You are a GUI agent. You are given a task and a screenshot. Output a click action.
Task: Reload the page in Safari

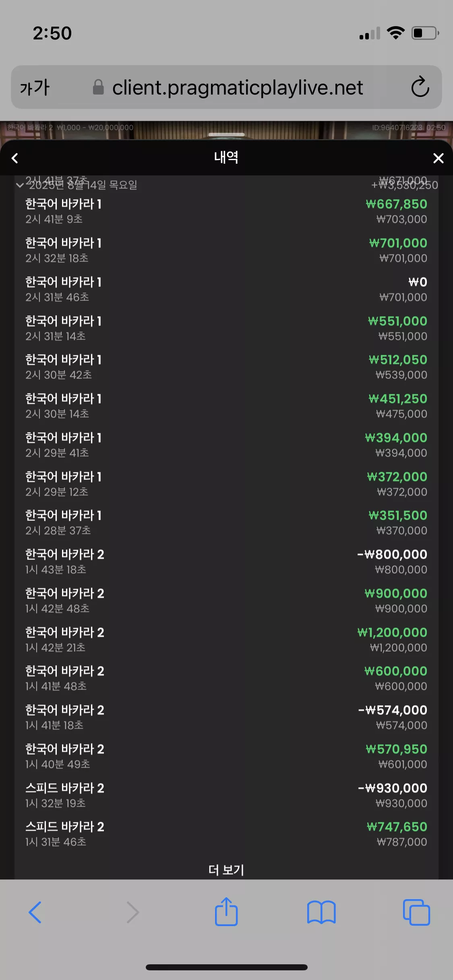pos(420,87)
